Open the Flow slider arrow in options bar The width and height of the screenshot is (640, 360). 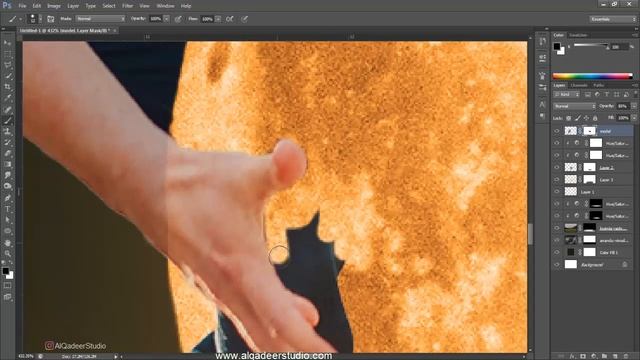218,19
